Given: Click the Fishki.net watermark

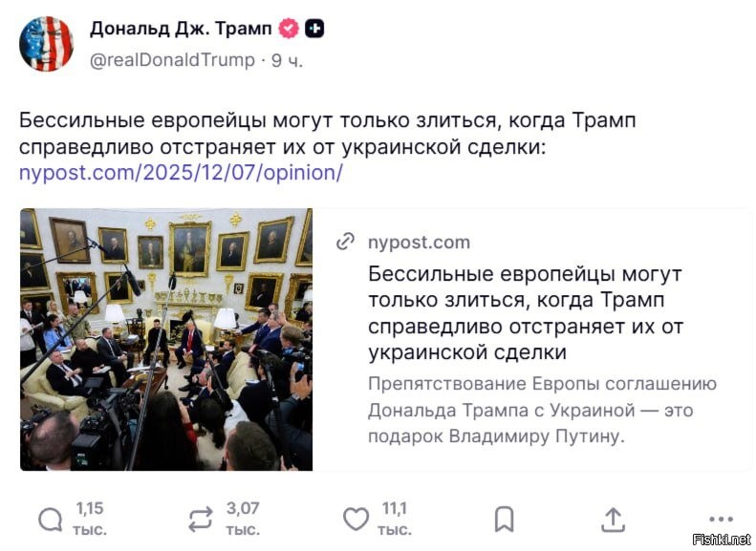Looking at the screenshot, I should click(722, 539).
